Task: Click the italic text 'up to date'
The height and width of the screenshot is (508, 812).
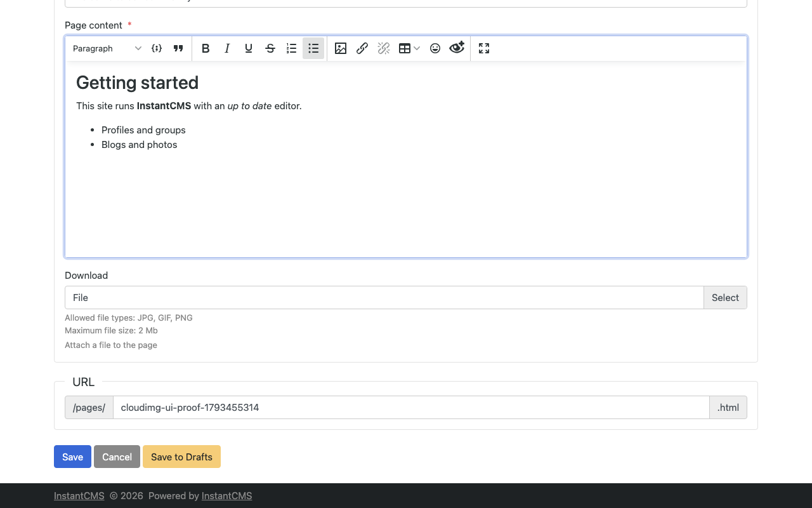Action: click(x=250, y=106)
